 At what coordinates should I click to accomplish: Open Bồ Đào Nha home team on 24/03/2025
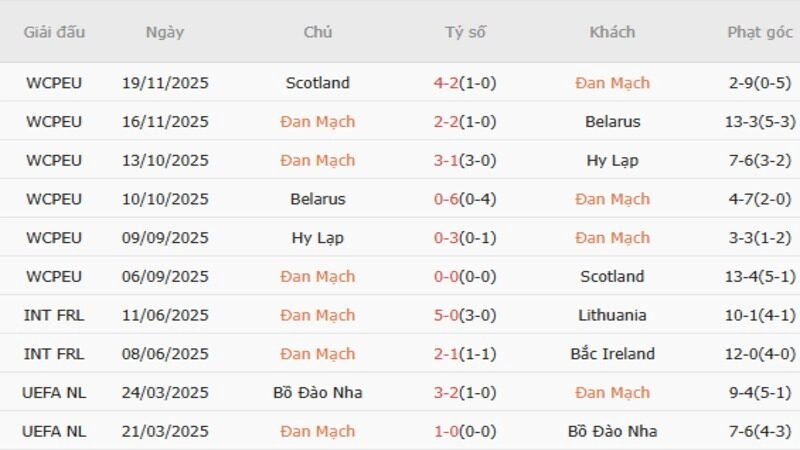coord(317,393)
